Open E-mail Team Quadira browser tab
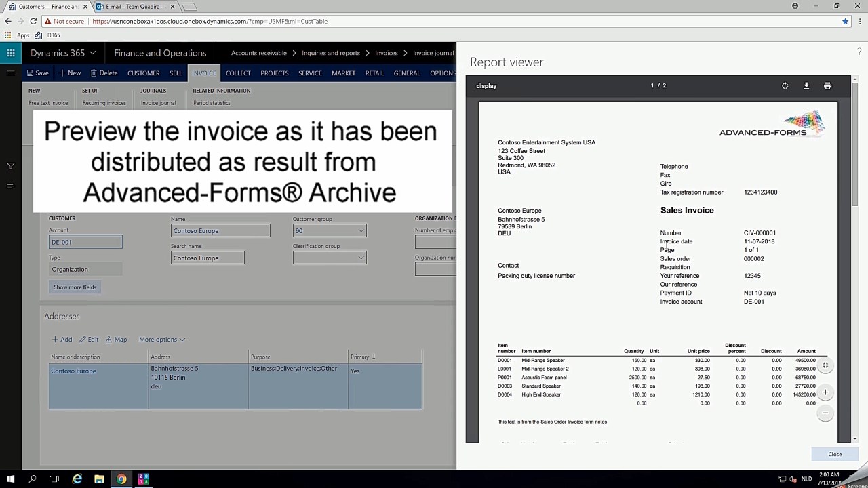Viewport: 868px width, 488px height. (x=136, y=7)
